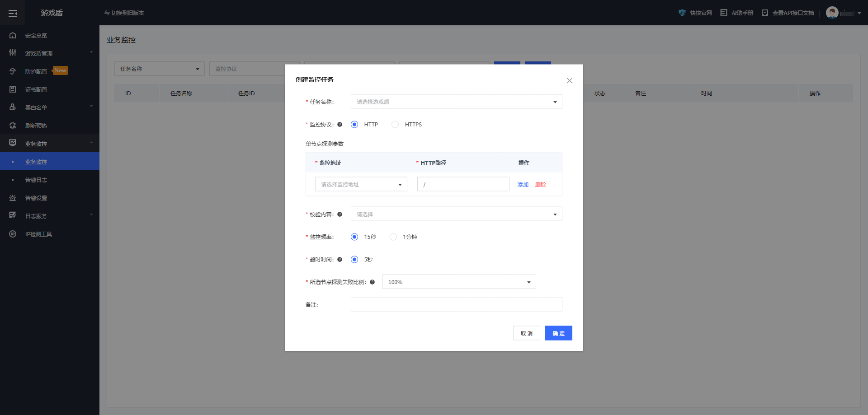The width and height of the screenshot is (868, 415).
Task: Click 添加 to add a monitoring address
Action: click(523, 184)
